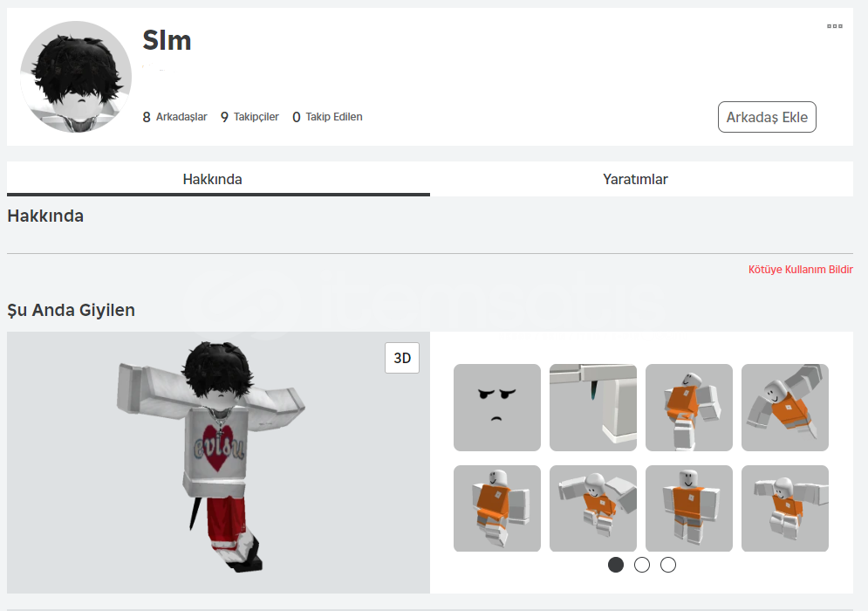
Task: Click the Arkadaş Ekle button
Action: [767, 117]
